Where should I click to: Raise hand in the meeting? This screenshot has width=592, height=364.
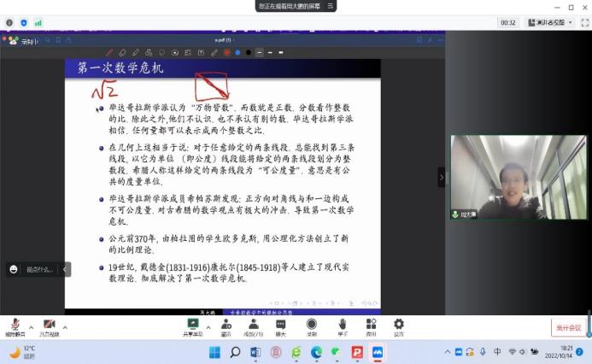[342, 325]
